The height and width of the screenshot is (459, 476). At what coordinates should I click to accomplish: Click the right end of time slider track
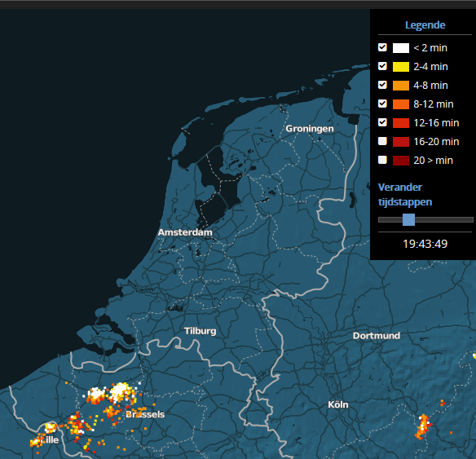pyautogui.click(x=471, y=219)
